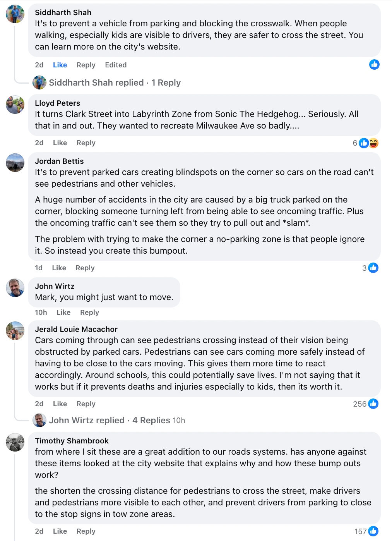Like John Wirtz's comment to Mark

click(63, 313)
